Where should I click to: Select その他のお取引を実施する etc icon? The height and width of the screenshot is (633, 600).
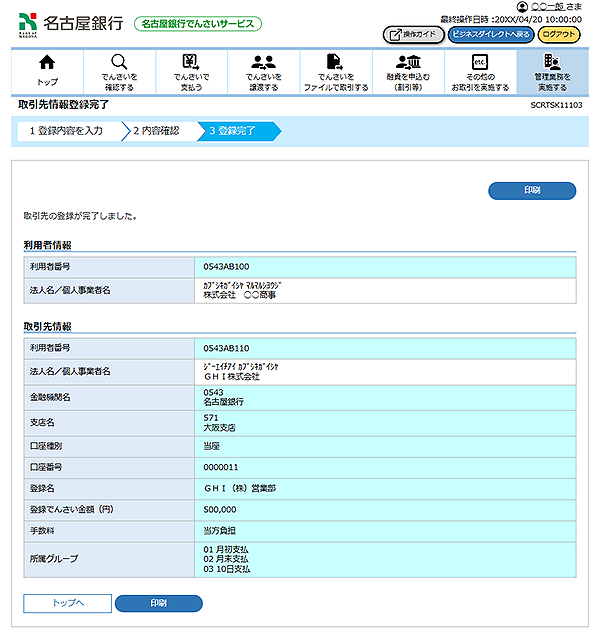coord(480,63)
